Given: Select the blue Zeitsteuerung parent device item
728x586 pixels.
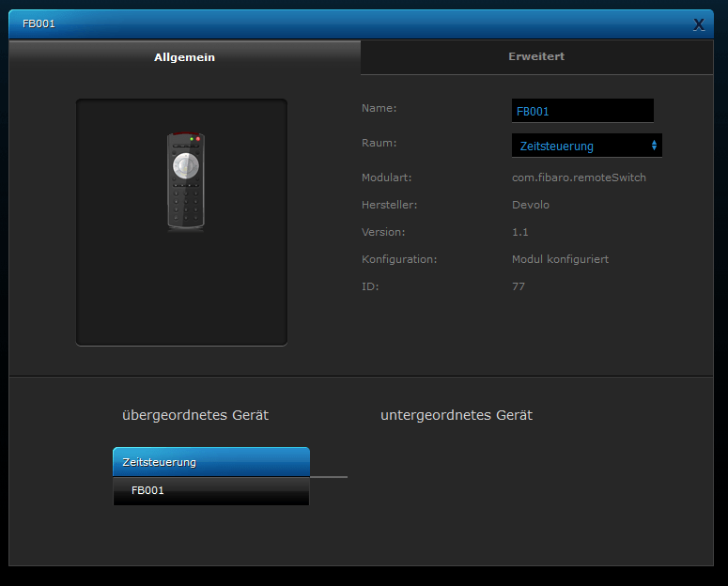Looking at the screenshot, I should [x=211, y=462].
